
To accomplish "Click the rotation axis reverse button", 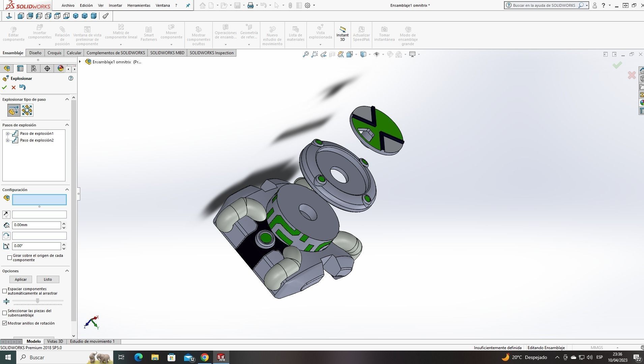I will tap(6, 236).
